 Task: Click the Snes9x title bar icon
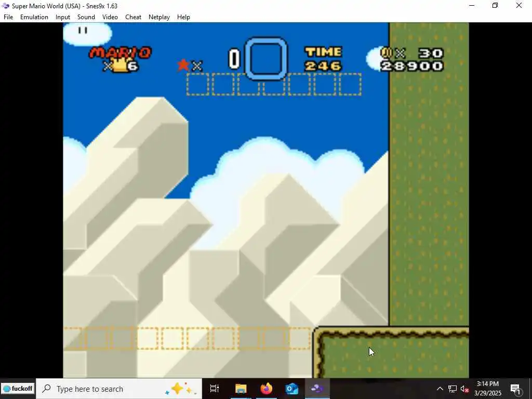click(x=5, y=6)
